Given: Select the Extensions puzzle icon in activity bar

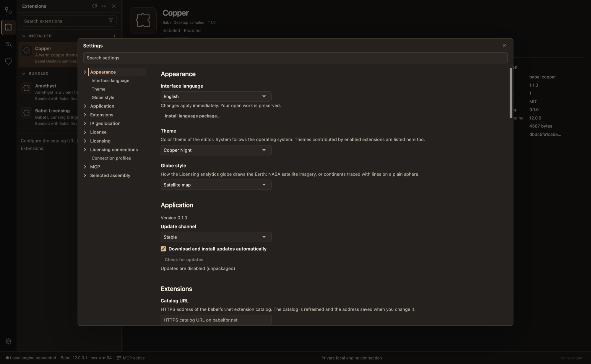Looking at the screenshot, I should coord(8,27).
